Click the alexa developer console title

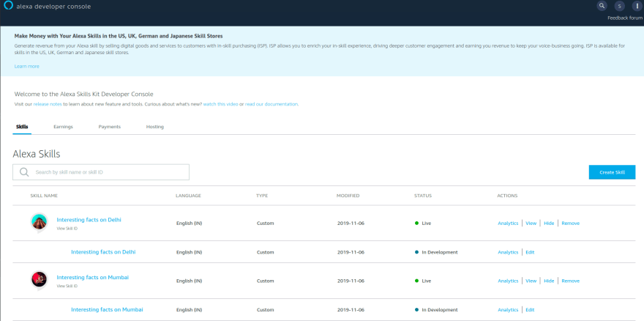pos(53,7)
